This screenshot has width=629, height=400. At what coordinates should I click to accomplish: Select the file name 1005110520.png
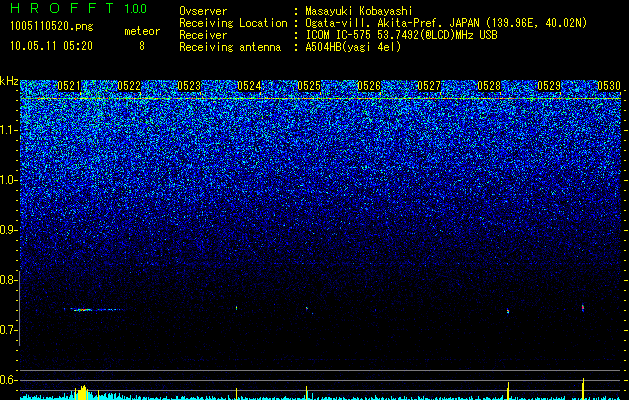pyautogui.click(x=52, y=26)
